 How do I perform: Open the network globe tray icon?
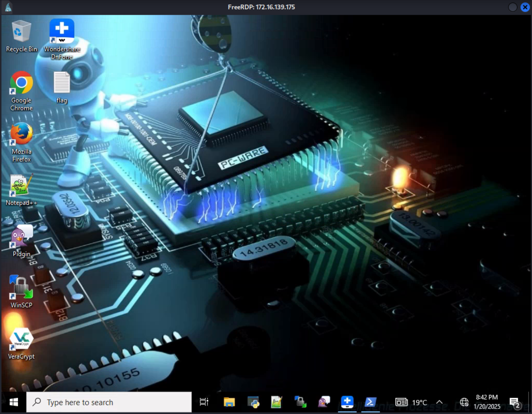tap(464, 402)
